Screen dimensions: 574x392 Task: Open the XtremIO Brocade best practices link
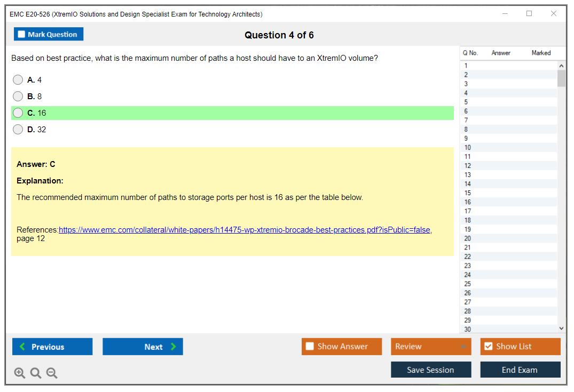(245, 230)
